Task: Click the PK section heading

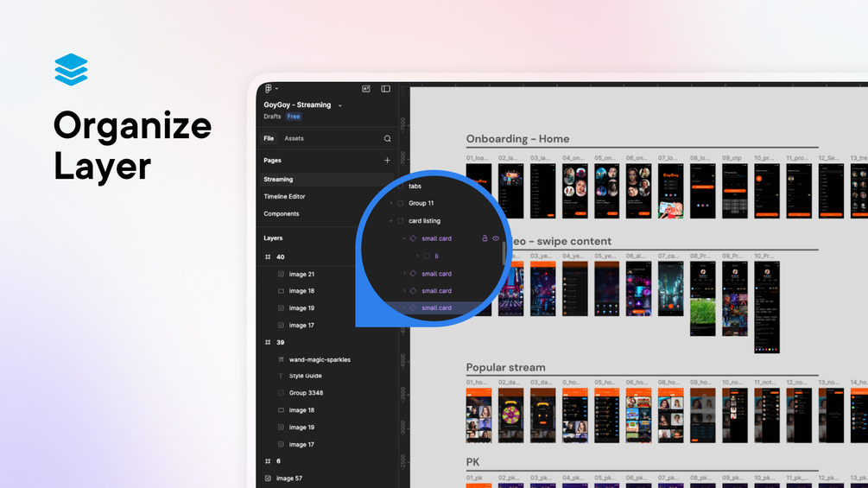Action: pyautogui.click(x=472, y=462)
